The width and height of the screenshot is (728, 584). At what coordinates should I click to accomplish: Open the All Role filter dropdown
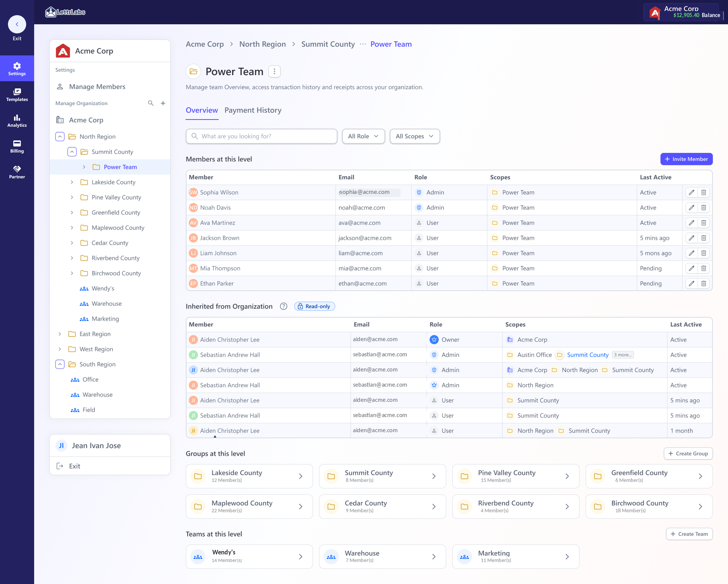click(x=363, y=136)
